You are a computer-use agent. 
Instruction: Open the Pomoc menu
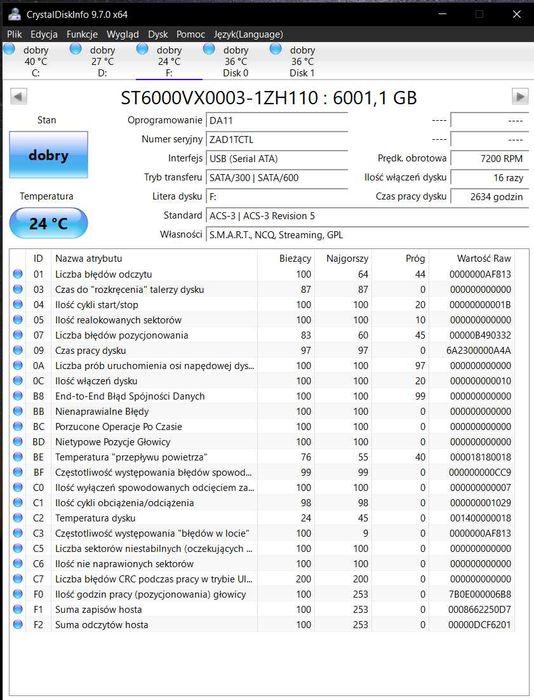tap(191, 34)
